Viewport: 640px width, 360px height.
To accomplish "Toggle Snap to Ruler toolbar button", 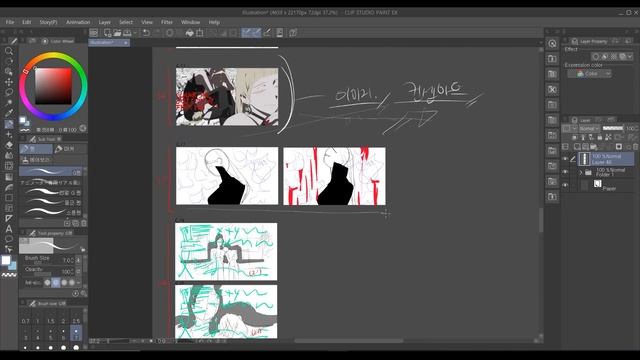I will point(246,33).
